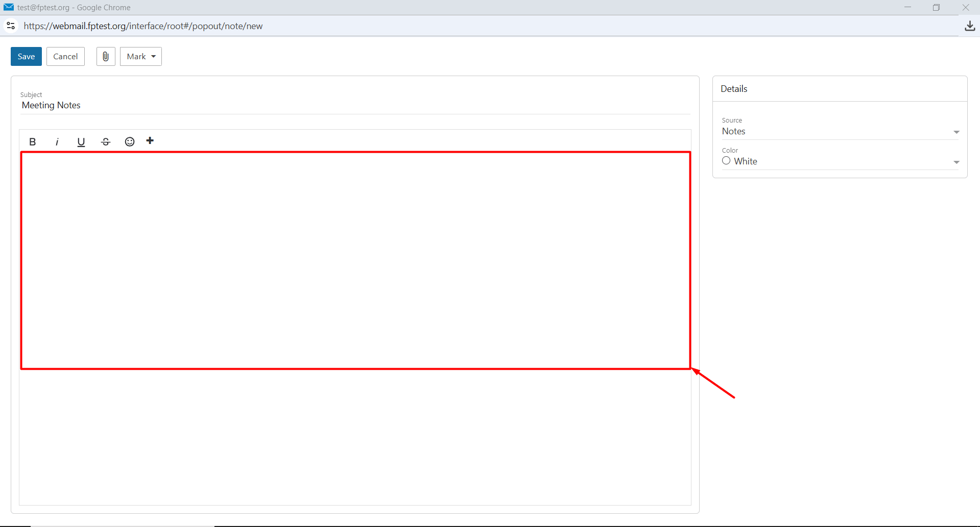Toggle underline formatting
980x527 pixels.
[x=81, y=141]
